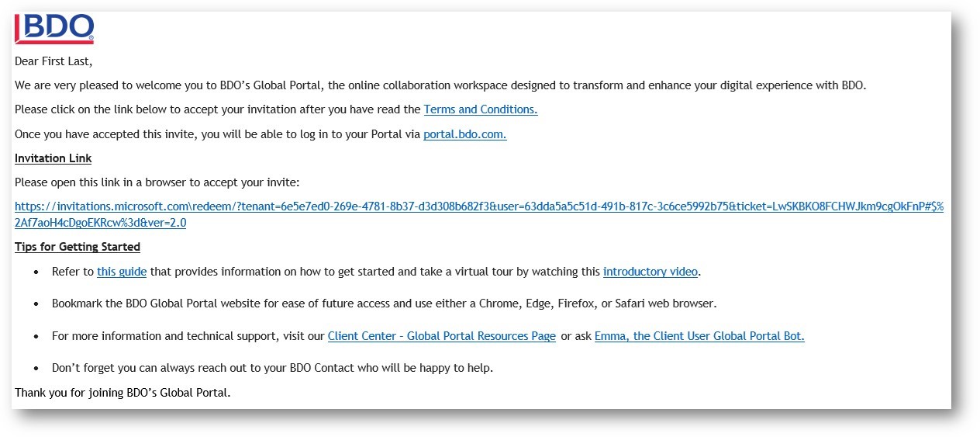Image resolution: width=980 pixels, height=437 pixels.
Task: Click the 'Dear First Last,' greeting
Action: (x=53, y=61)
